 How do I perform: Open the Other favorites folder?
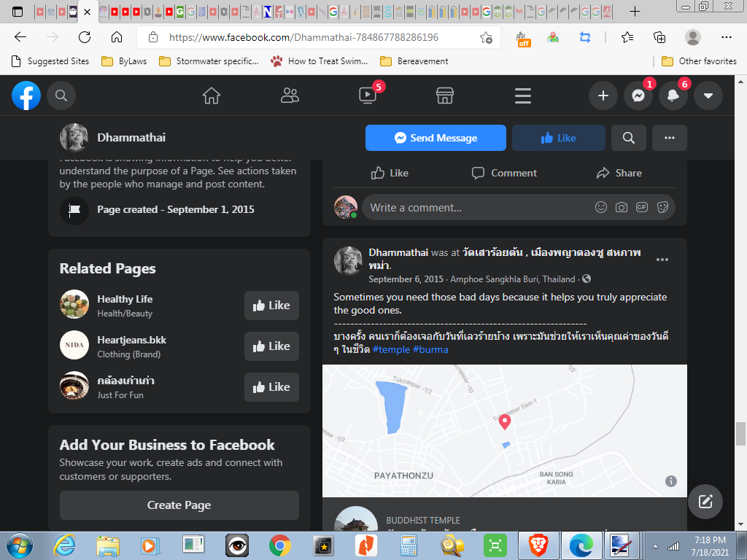pyautogui.click(x=699, y=61)
